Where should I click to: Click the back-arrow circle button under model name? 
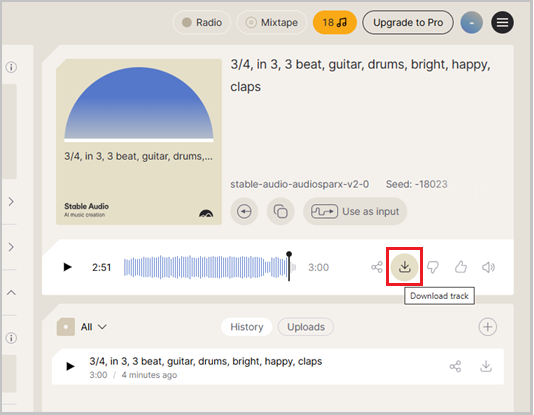244,211
